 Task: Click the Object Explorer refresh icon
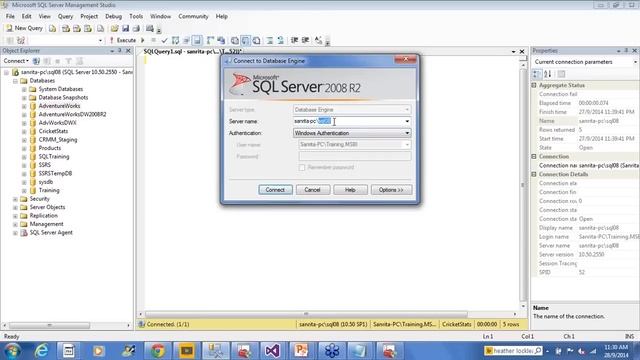80,61
